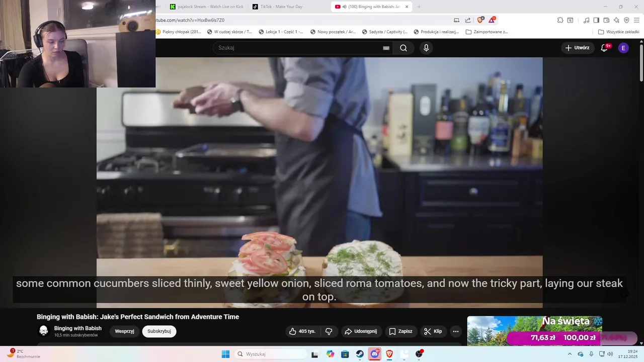Expand the Wszystkie zakładki folder

(619, 32)
